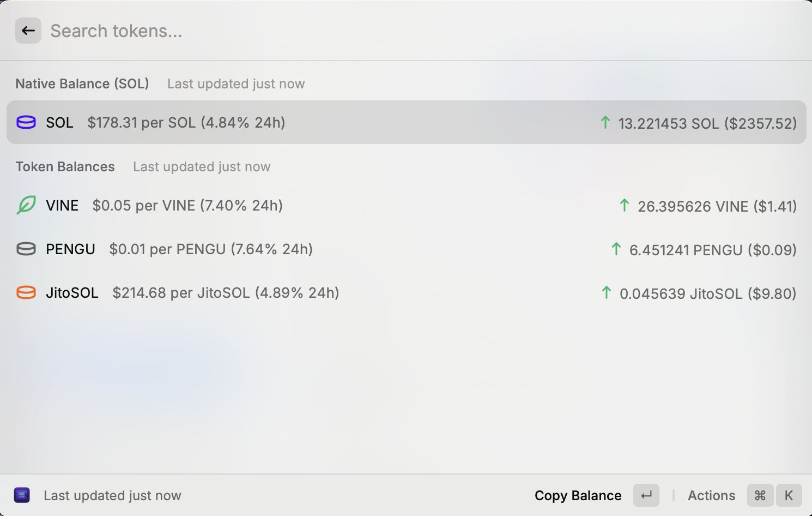Select the JitoSOL token row
Screen dimensions: 812x516
click(x=406, y=292)
